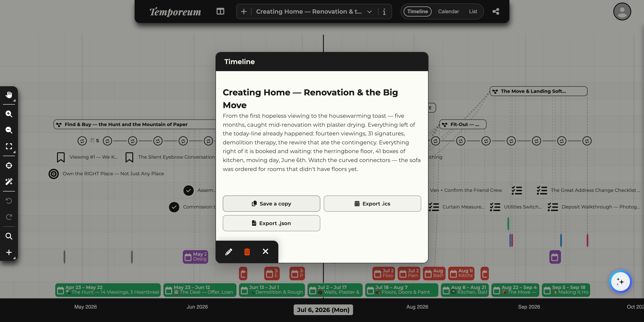The image size is (644, 322).
Task: Center timeline with crosshair target tool
Action: [9, 165]
